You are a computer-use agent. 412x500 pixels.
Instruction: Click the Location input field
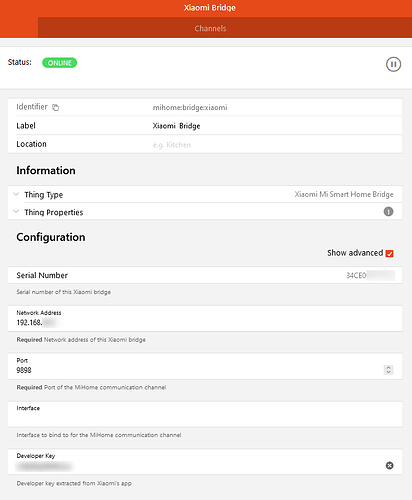276,145
